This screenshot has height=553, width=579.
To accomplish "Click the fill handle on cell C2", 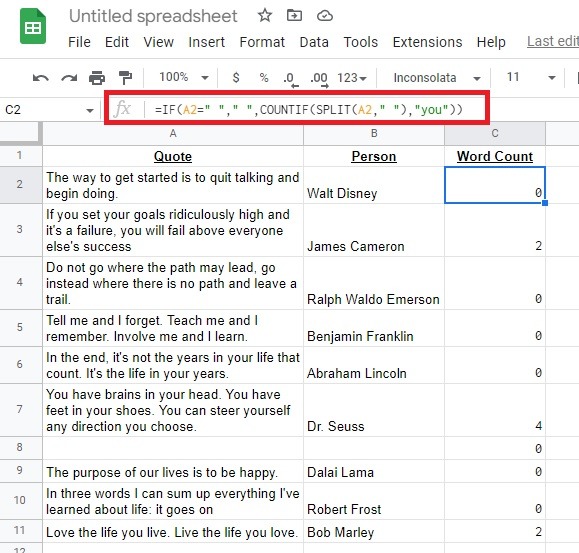I will [x=545, y=203].
